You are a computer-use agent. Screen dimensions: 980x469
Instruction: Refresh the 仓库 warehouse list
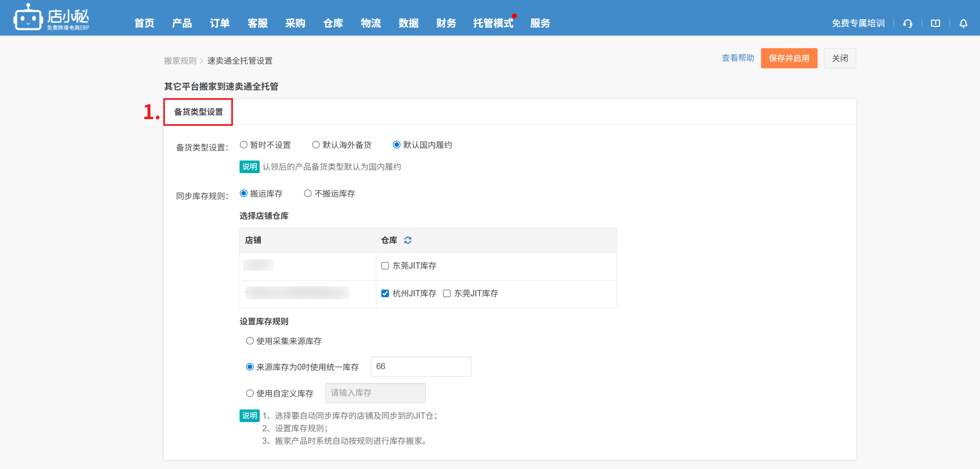click(x=408, y=240)
